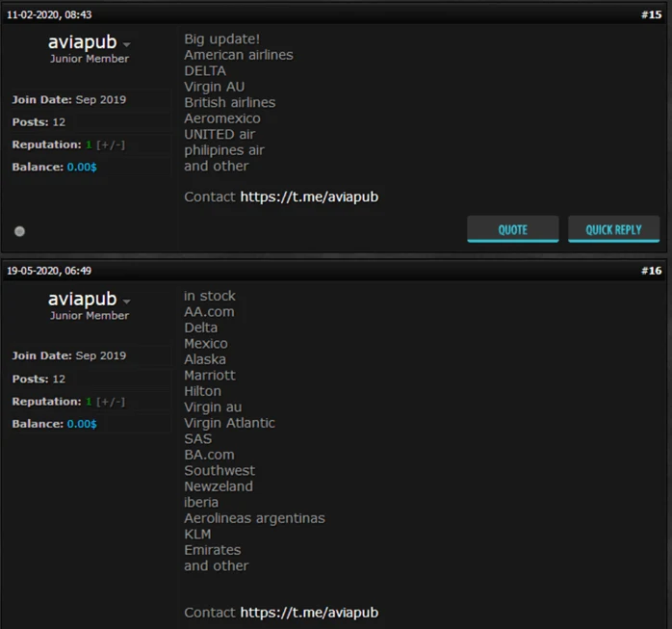Click the 'philipines air' line

pos(224,150)
